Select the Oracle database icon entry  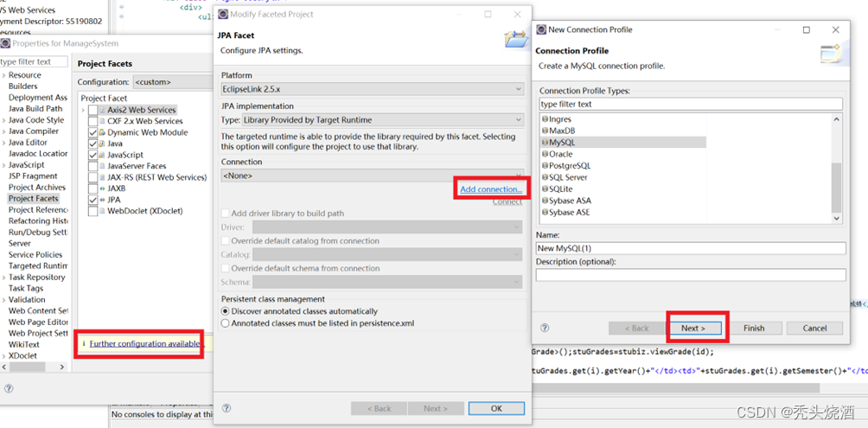point(545,154)
